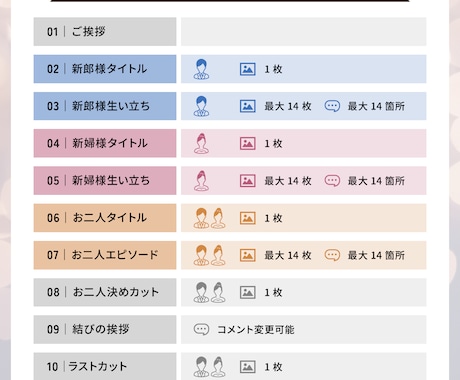Click the pink comment bubble in row 05
The height and width of the screenshot is (380, 460).
[332, 180]
